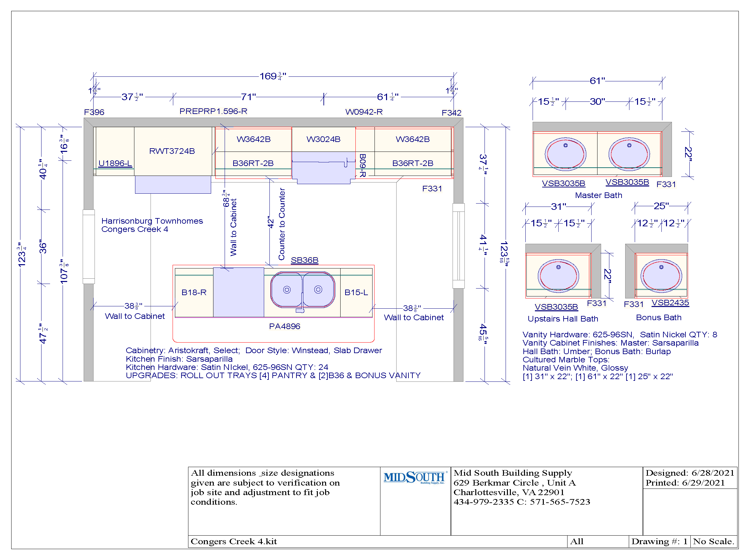Image resolution: width=750 pixels, height=560 pixels.
Task: Click the right Master Bath sink basin
Action: [629, 154]
